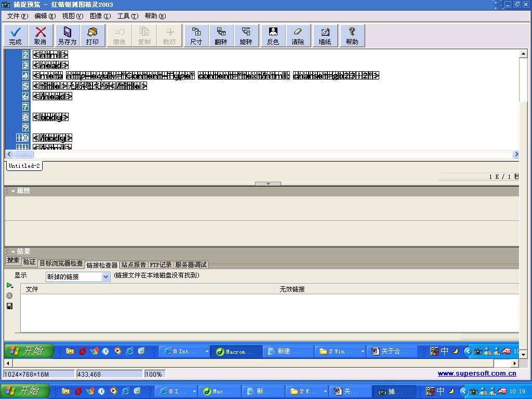Open help using the 帮助 toolbar icon
Image resolution: width=532 pixels, height=399 pixels.
352,35
